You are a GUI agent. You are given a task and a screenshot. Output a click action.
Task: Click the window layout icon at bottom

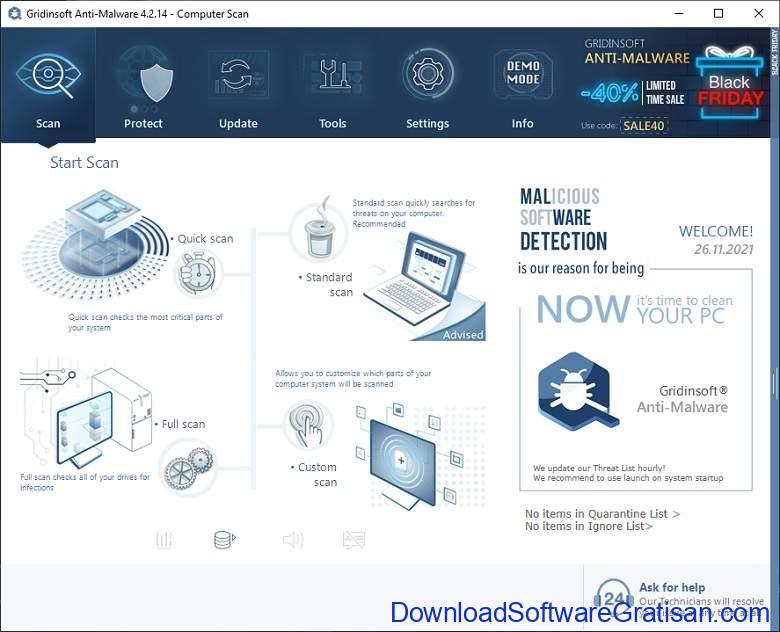click(354, 540)
